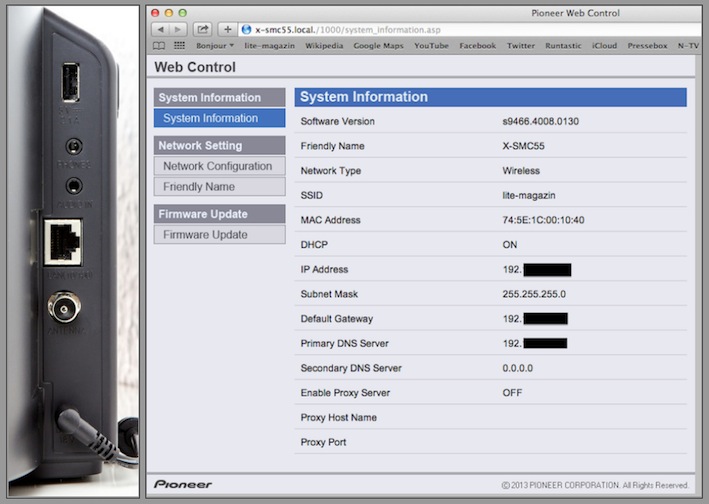Click the Pioneer logo in footer
The height and width of the screenshot is (504, 709).
(x=183, y=485)
